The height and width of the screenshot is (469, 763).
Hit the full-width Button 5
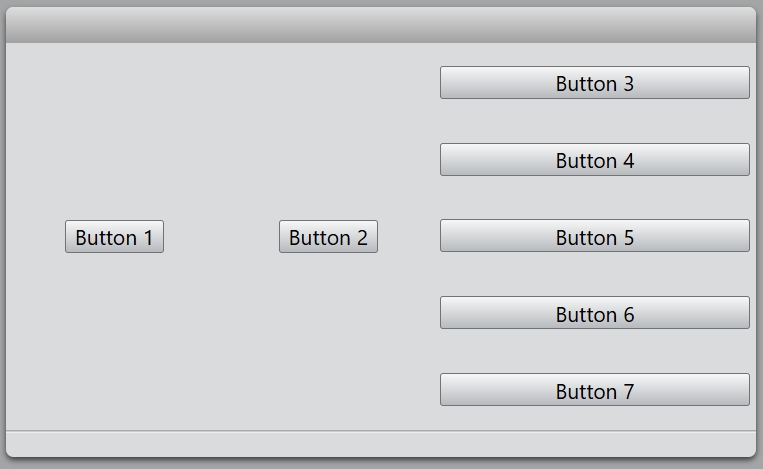[594, 237]
